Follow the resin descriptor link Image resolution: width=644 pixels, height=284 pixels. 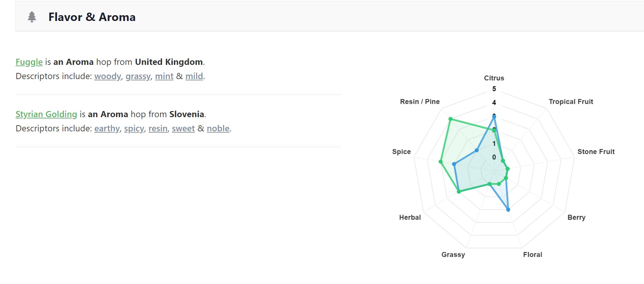pos(158,128)
